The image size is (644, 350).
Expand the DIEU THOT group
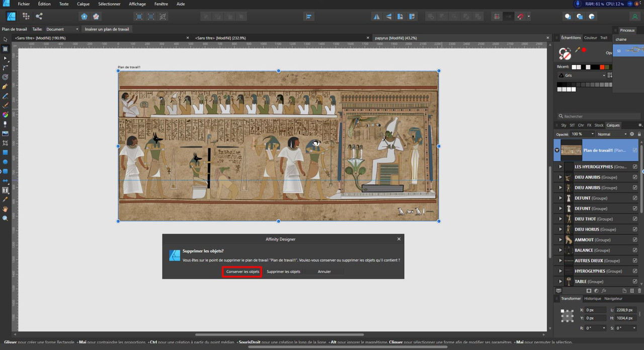560,219
